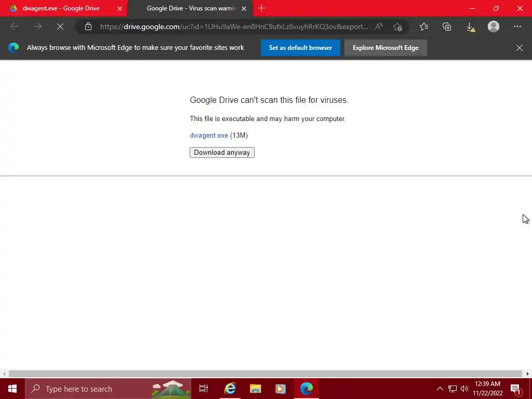This screenshot has width=532, height=399.
Task: Open the Windows Start menu
Action: point(12,389)
